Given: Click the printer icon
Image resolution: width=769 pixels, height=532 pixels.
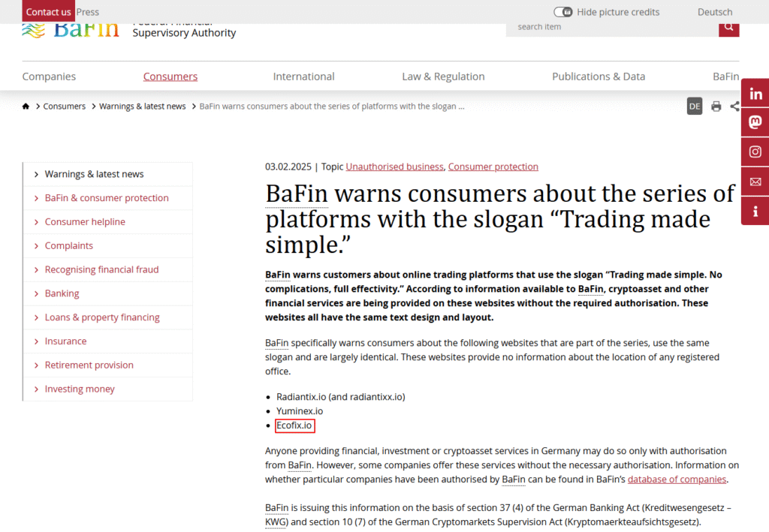Looking at the screenshot, I should (716, 107).
